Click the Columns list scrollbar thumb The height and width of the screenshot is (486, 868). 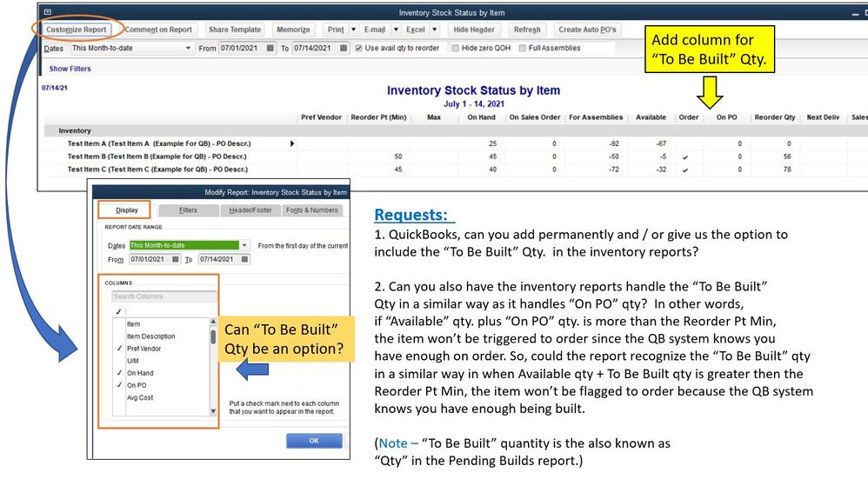pos(213,337)
